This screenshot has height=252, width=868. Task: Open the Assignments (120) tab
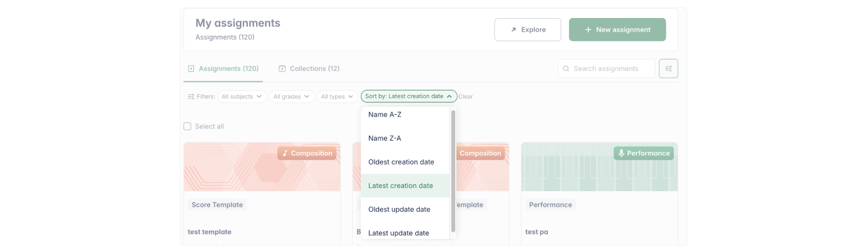[x=223, y=69]
